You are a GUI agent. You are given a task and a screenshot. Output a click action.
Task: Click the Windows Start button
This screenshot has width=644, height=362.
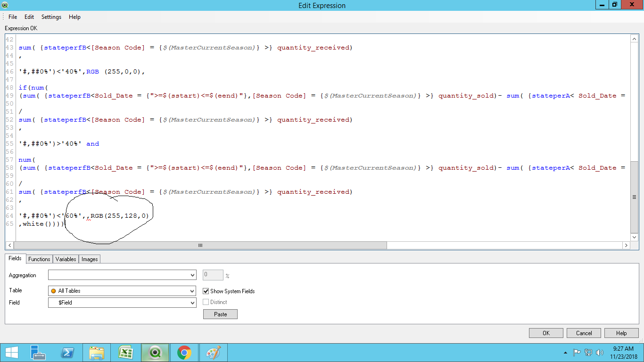(11, 353)
